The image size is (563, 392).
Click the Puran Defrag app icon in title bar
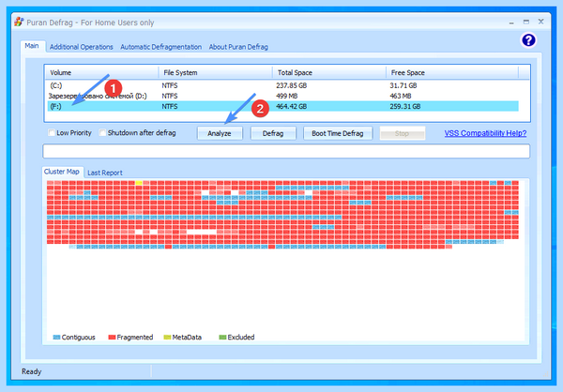[19, 22]
